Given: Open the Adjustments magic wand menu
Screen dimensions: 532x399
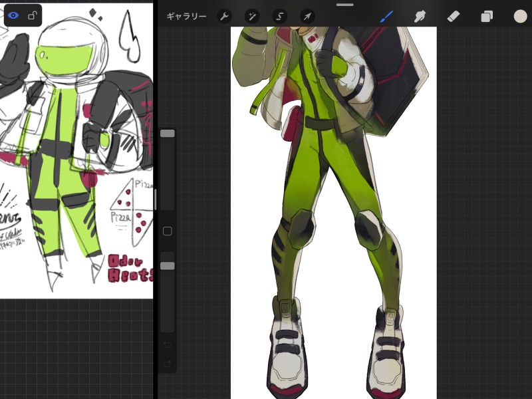Looking at the screenshot, I should click(252, 16).
